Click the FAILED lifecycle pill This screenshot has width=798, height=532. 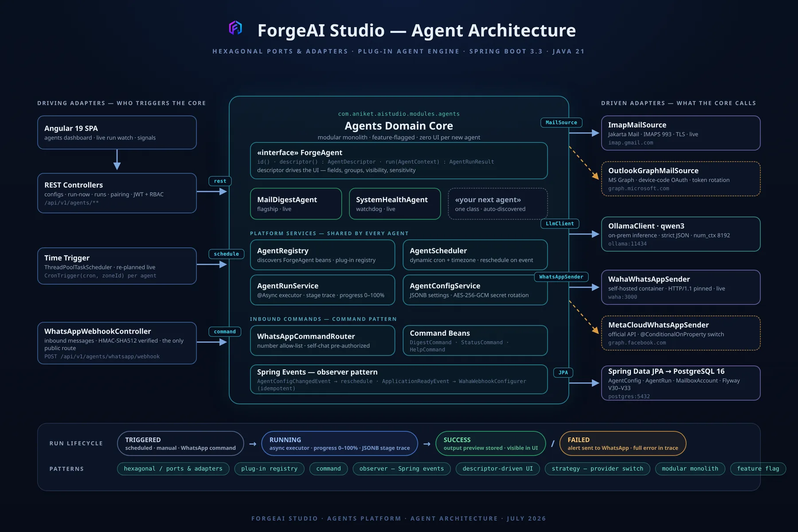click(x=623, y=443)
